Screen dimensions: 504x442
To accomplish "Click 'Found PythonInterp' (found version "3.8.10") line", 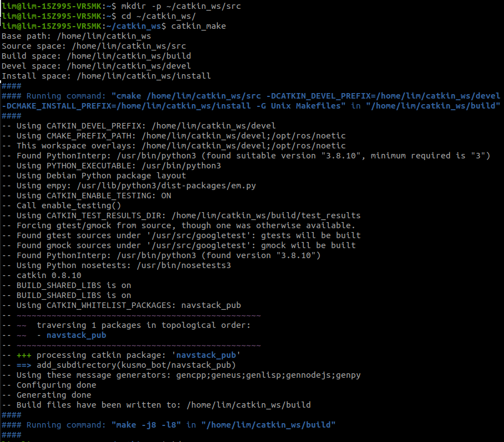I will tap(161, 255).
